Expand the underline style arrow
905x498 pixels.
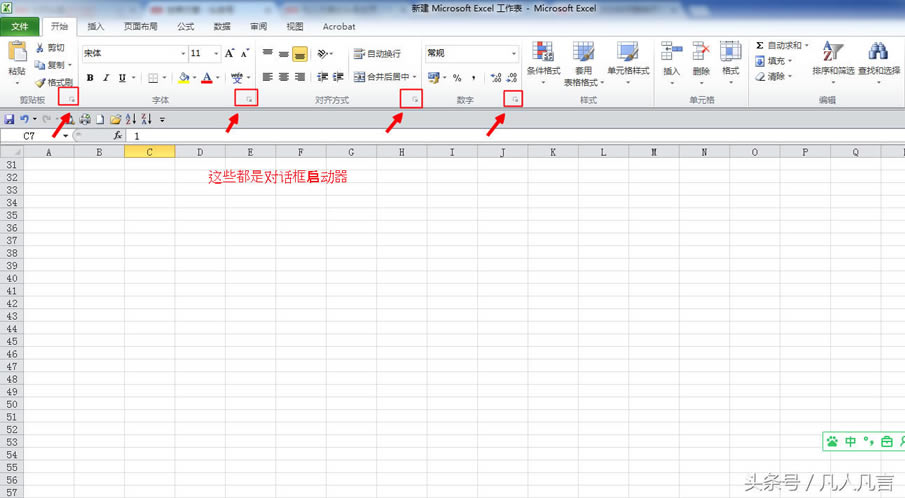pos(134,77)
